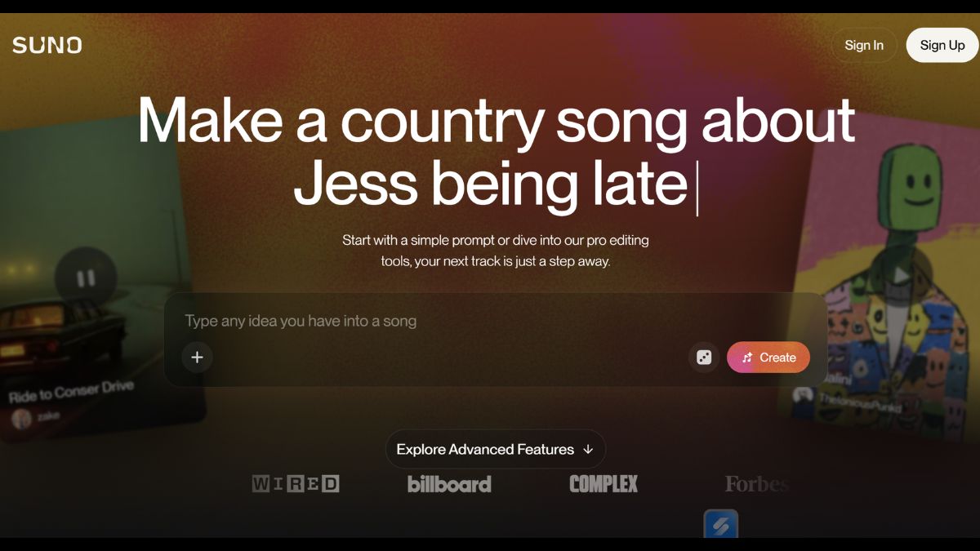Click the dice random prompt icon
Screen dimensions: 980x551
tap(704, 358)
